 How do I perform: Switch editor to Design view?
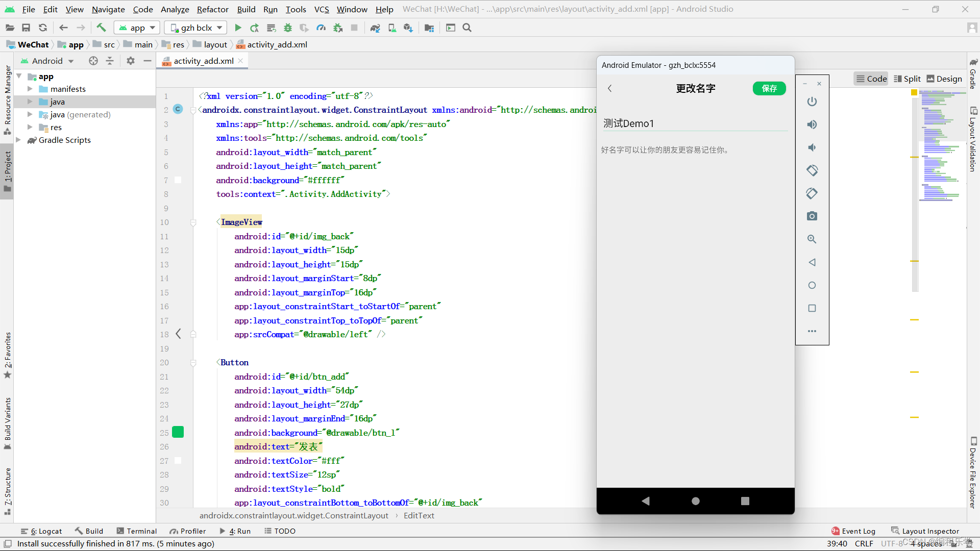click(x=944, y=79)
